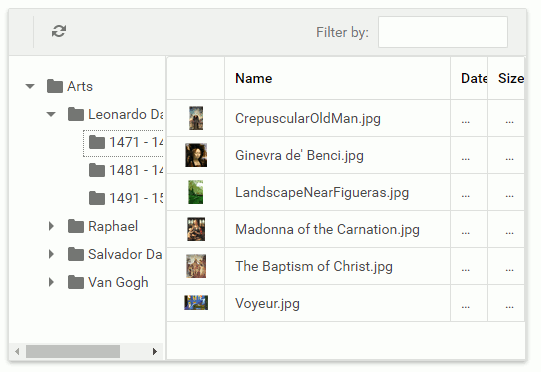Expand the Salvador Dali folder node
This screenshot has height=372, width=541.
51,254
